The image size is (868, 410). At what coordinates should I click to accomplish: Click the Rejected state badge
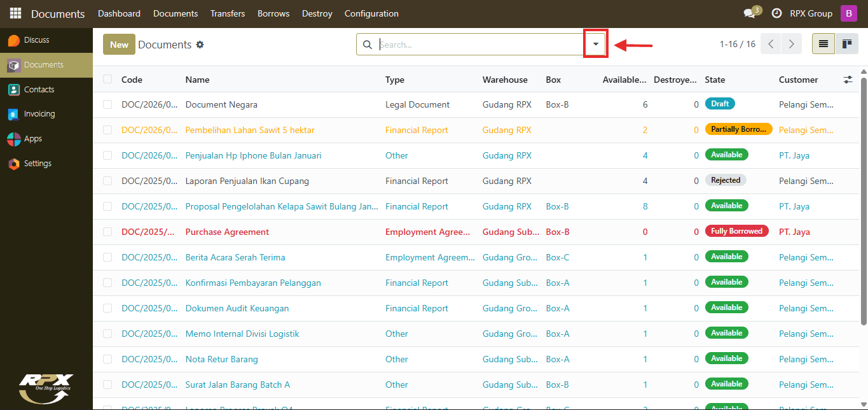tap(726, 180)
